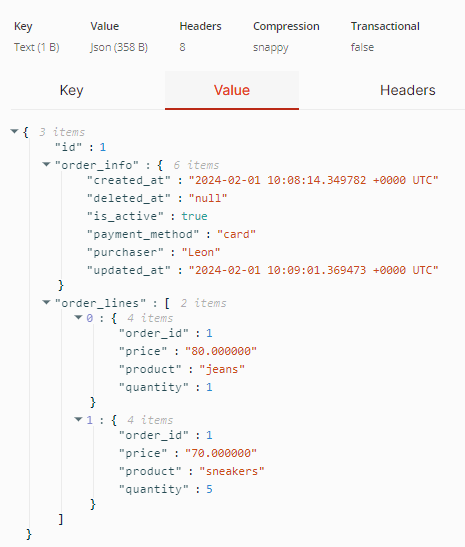Click the "created_at" timestamp value
The height and width of the screenshot is (547, 465).
point(313,180)
